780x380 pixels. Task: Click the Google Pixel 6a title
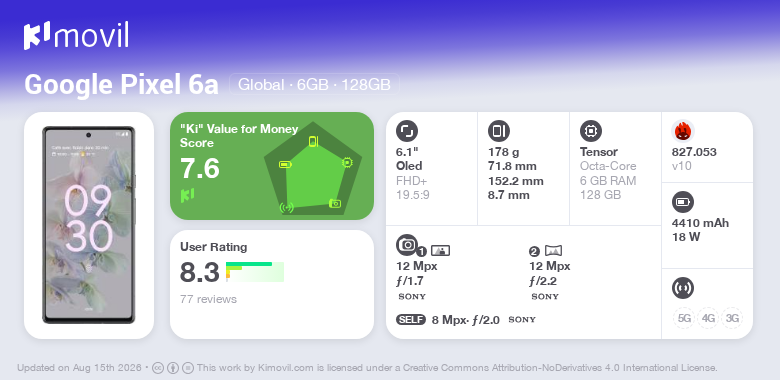(x=121, y=85)
